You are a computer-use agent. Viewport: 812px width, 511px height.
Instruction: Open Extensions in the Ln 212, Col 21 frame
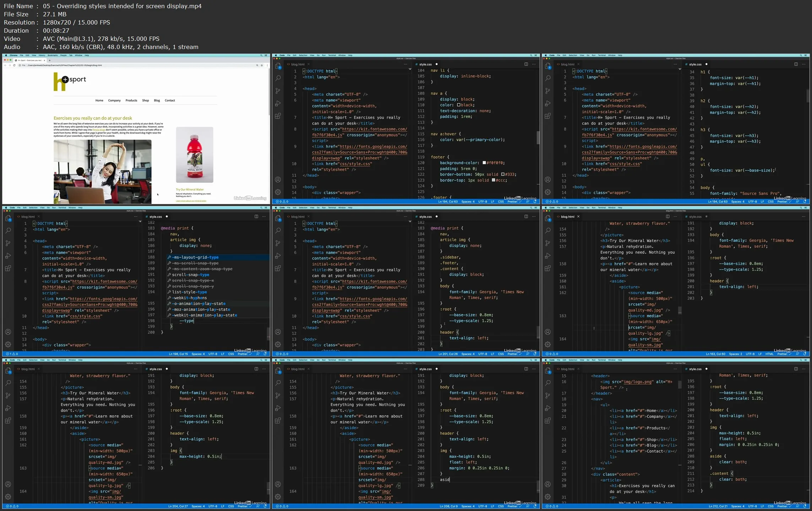tap(548, 421)
